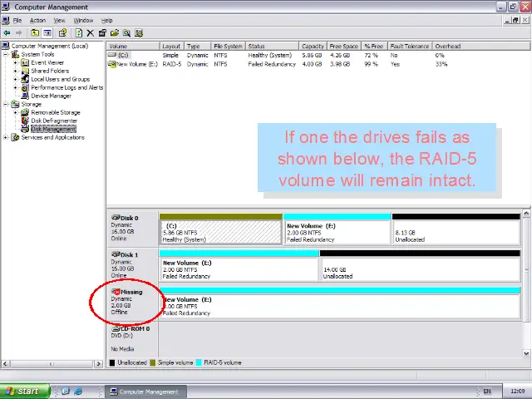Screen dimensions: 532x399
Task: Click the "Failed Redundancy" status in volume list
Action: (x=272, y=64)
